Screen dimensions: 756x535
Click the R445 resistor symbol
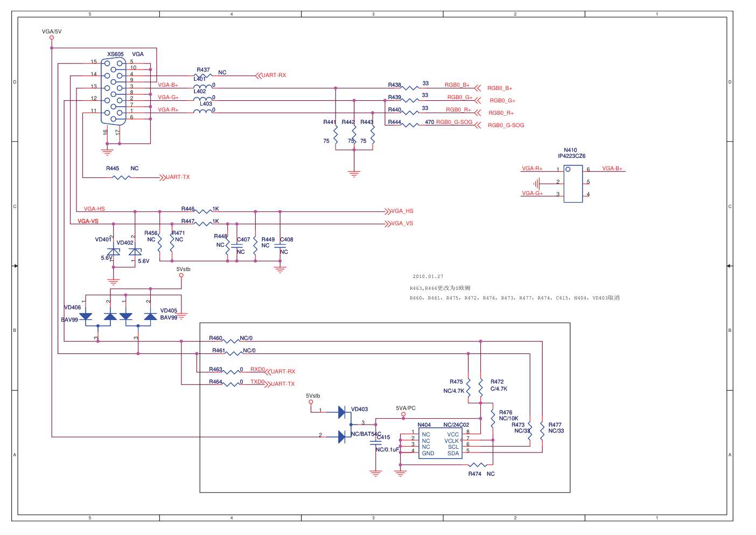[122, 177]
